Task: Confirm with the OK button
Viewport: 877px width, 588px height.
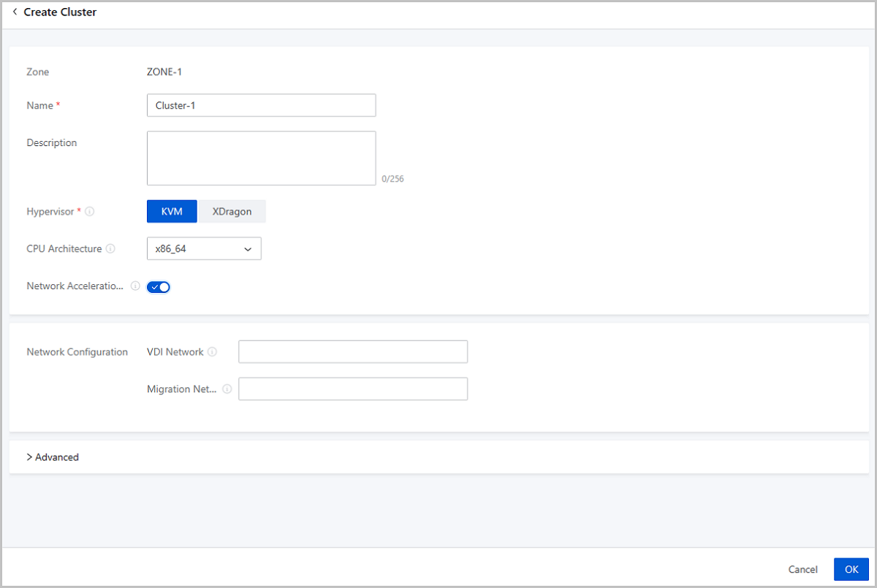Action: [851, 570]
